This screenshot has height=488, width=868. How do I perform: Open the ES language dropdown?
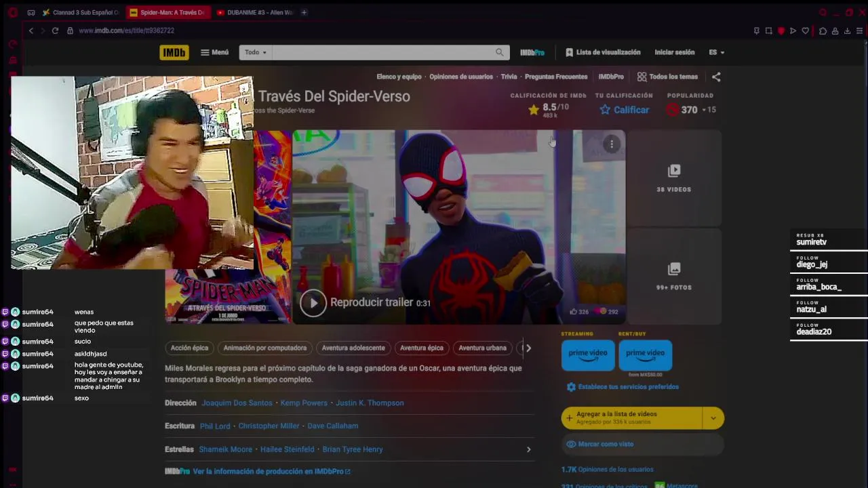pos(717,52)
